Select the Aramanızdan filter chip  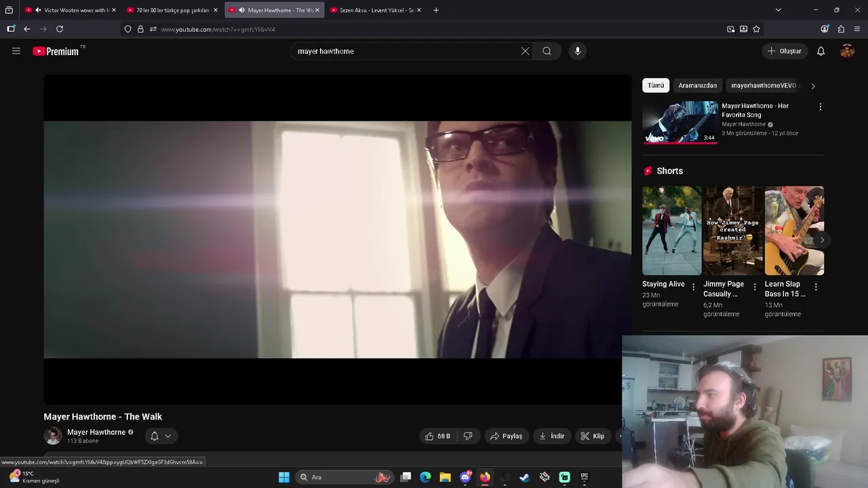point(697,85)
